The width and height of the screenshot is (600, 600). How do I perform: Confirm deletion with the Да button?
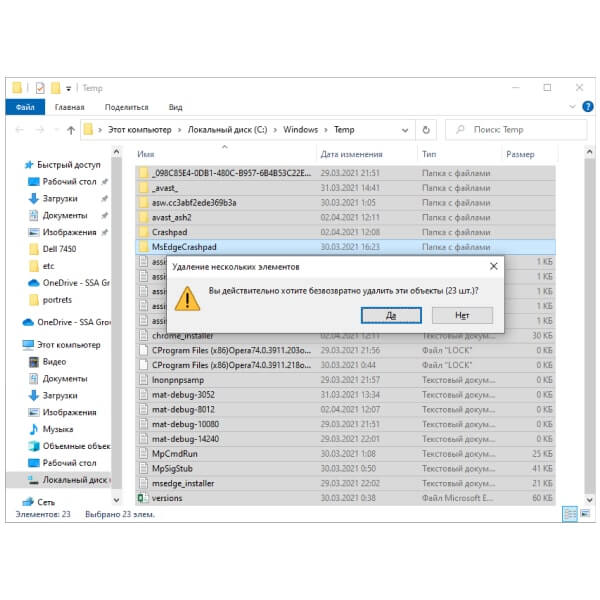[391, 315]
